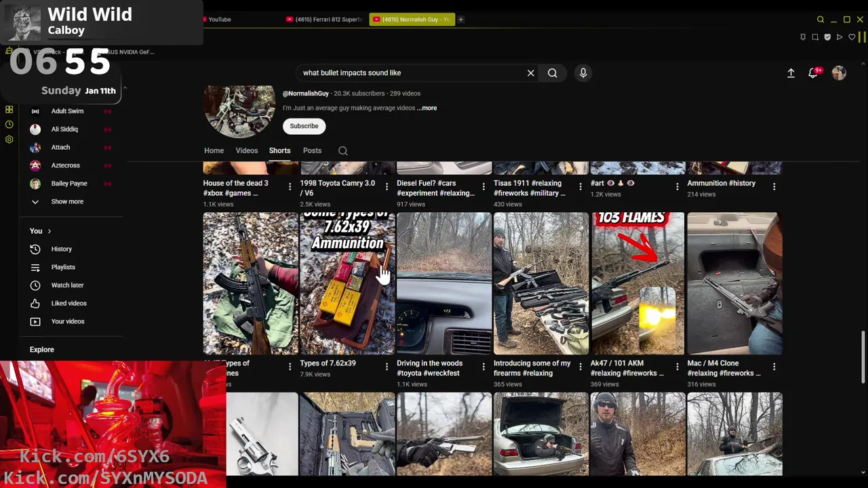Open options menu for Ak47 / 101 AKM short
868x488 pixels.
[677, 367]
